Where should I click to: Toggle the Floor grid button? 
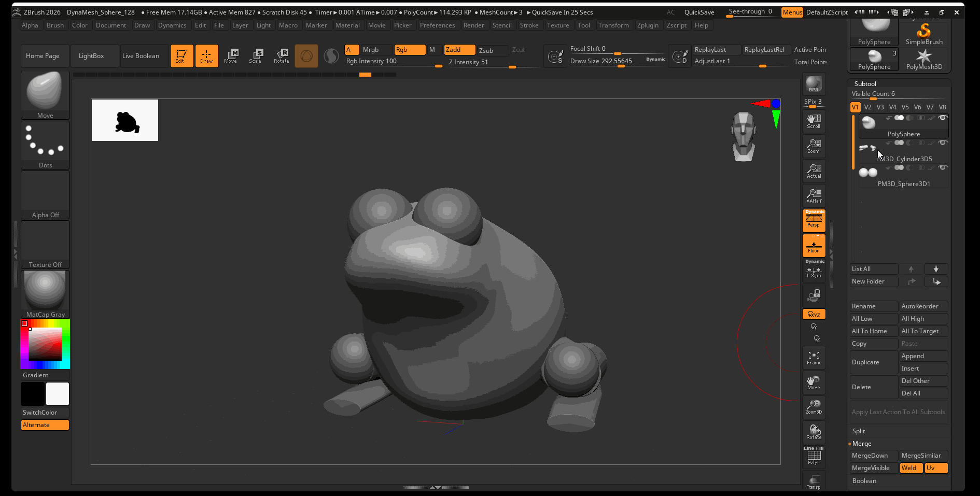pyautogui.click(x=814, y=246)
